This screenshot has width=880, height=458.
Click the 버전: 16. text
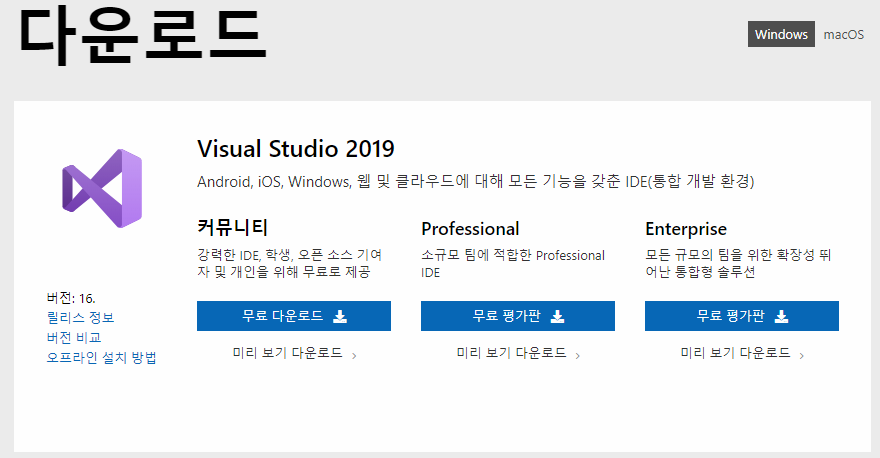(71, 298)
